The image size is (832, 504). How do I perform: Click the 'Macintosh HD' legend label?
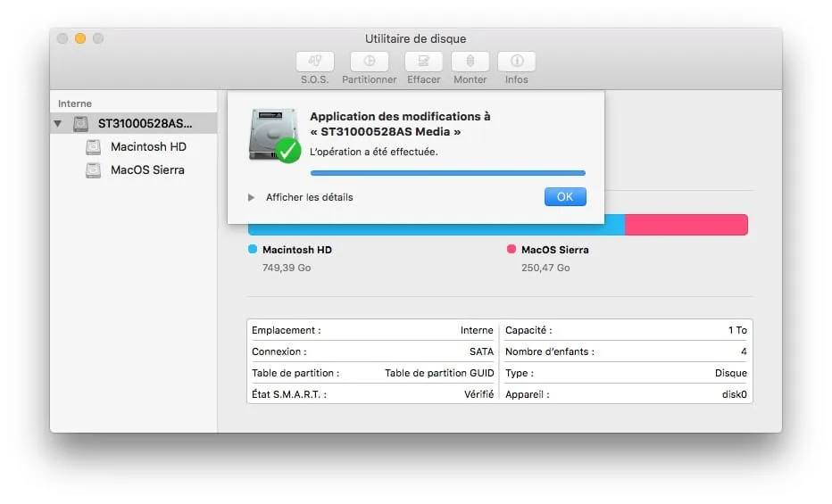coord(297,250)
